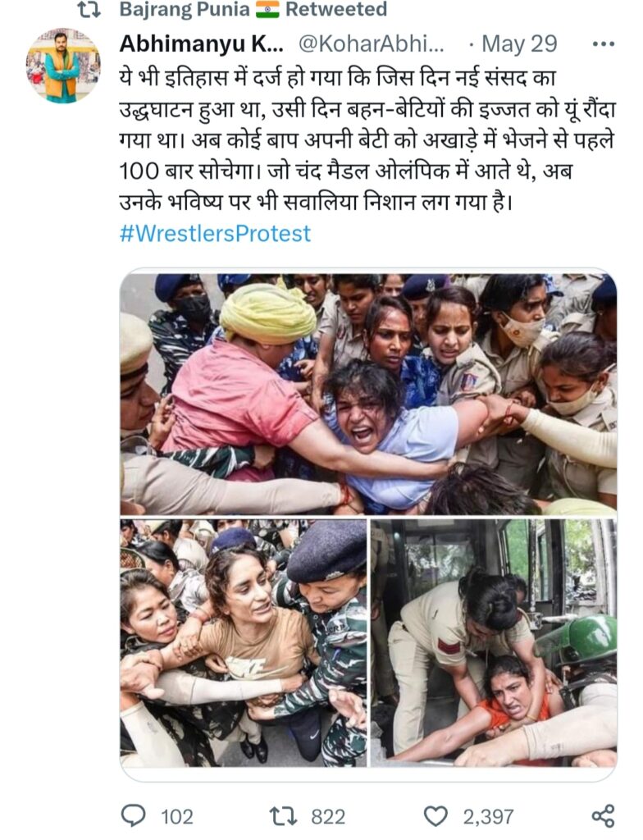Viewport: 643px width, 840px height.
Task: View the top large protest photo
Action: point(368,394)
